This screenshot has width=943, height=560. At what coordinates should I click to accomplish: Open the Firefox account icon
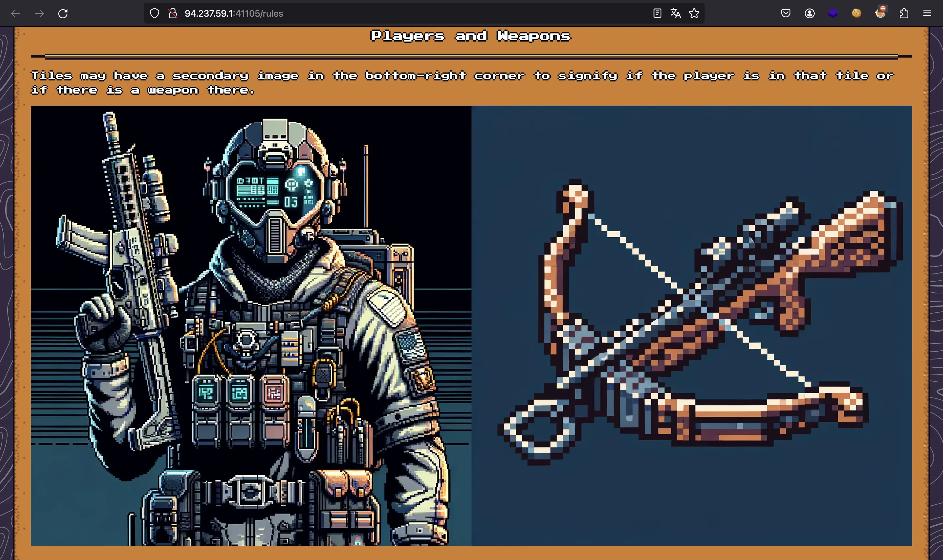tap(809, 14)
